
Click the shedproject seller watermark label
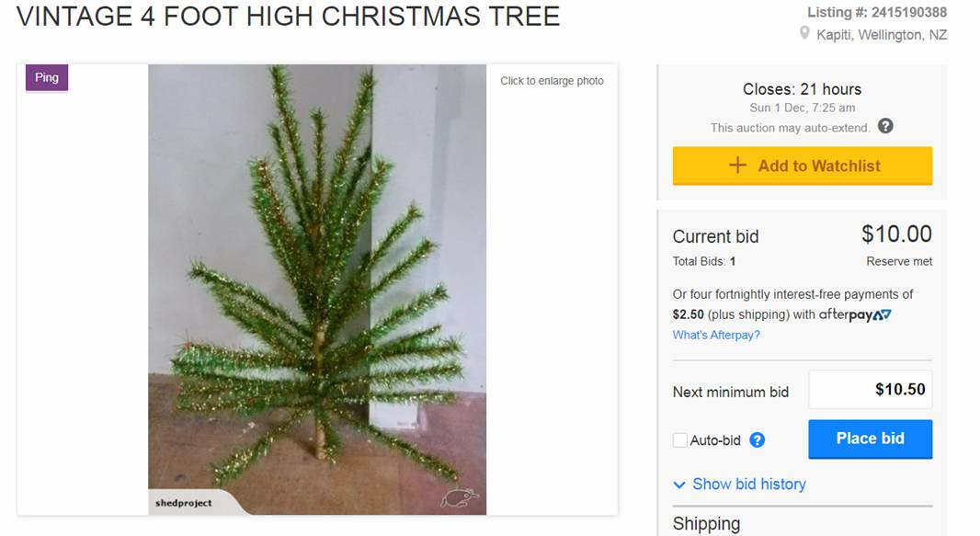[x=184, y=503]
